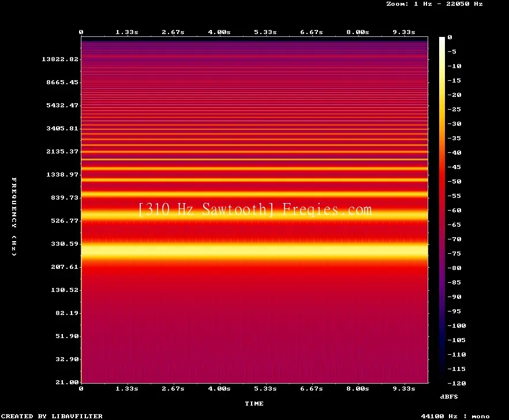This screenshot has height=420, width=509.
Task: Click 1.33s on the top time axis
Action: (127, 32)
